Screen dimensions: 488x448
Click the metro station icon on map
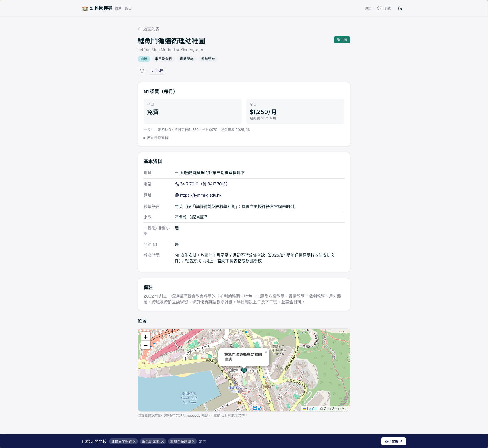(255, 408)
